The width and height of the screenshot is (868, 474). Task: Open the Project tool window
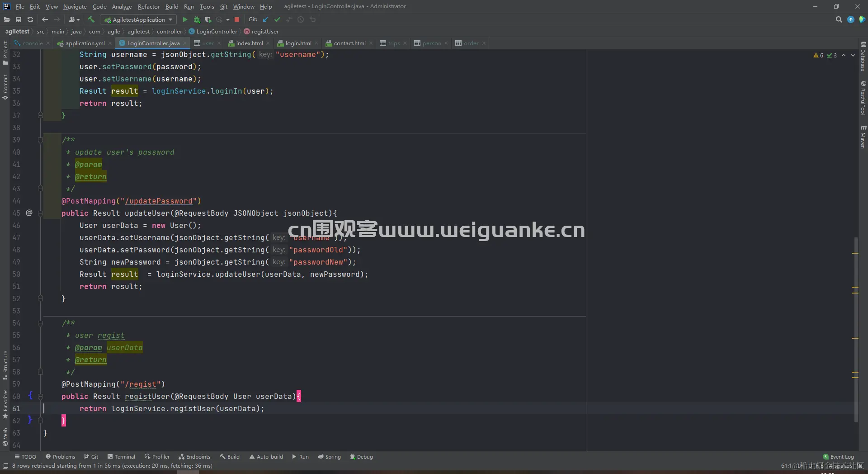point(5,52)
